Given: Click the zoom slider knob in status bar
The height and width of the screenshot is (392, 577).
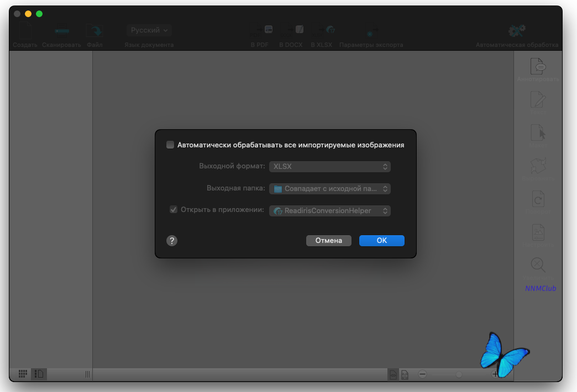Looking at the screenshot, I should pyautogui.click(x=459, y=374).
